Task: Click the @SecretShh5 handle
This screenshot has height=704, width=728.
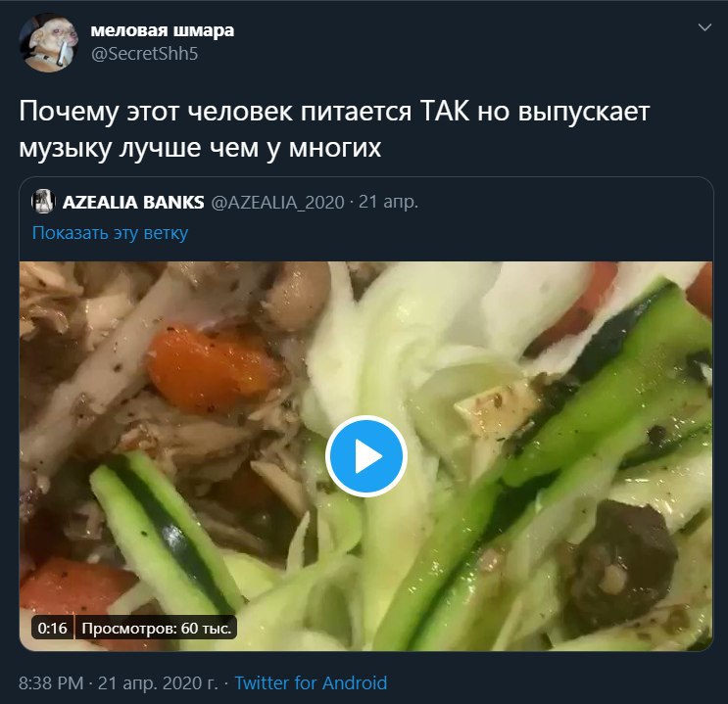Action: (x=144, y=54)
